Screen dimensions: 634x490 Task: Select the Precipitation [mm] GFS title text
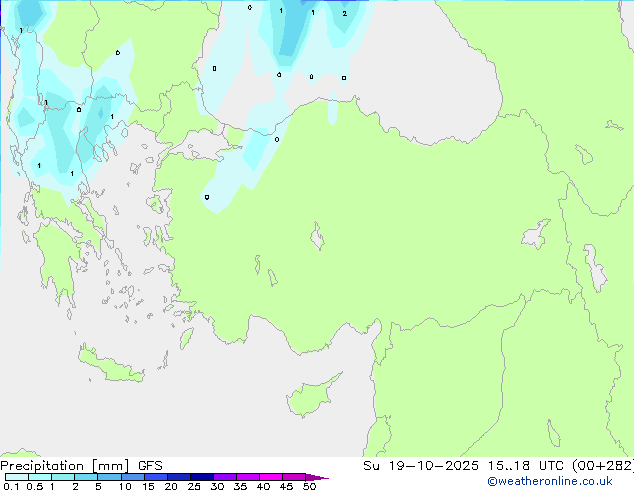click(x=81, y=466)
